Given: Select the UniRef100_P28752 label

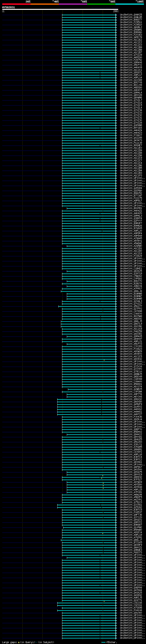Looking at the screenshot, I should click(131, 60).
